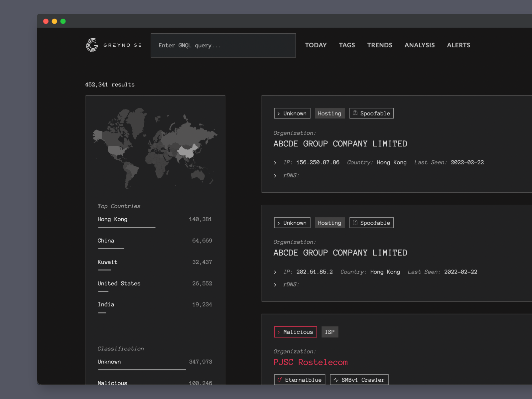Open the ALERTS navigation item
Image resolution: width=532 pixels, height=399 pixels.
(x=458, y=45)
